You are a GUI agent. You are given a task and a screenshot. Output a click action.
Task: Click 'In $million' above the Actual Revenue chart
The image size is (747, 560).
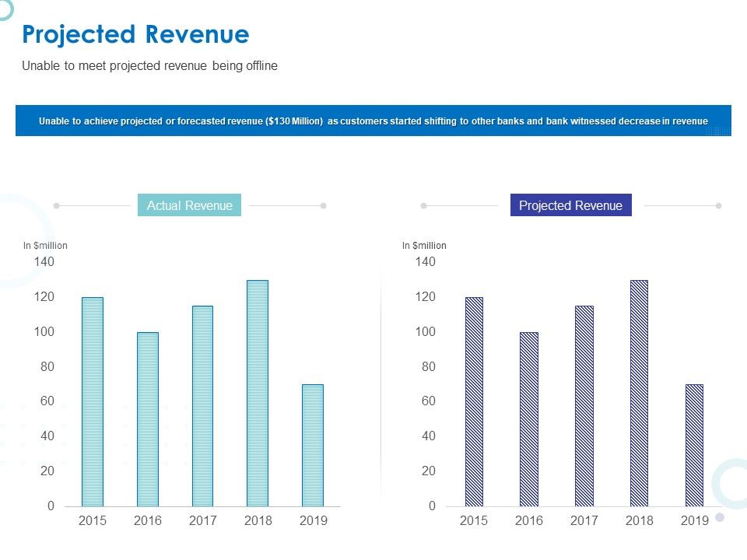[x=45, y=245]
